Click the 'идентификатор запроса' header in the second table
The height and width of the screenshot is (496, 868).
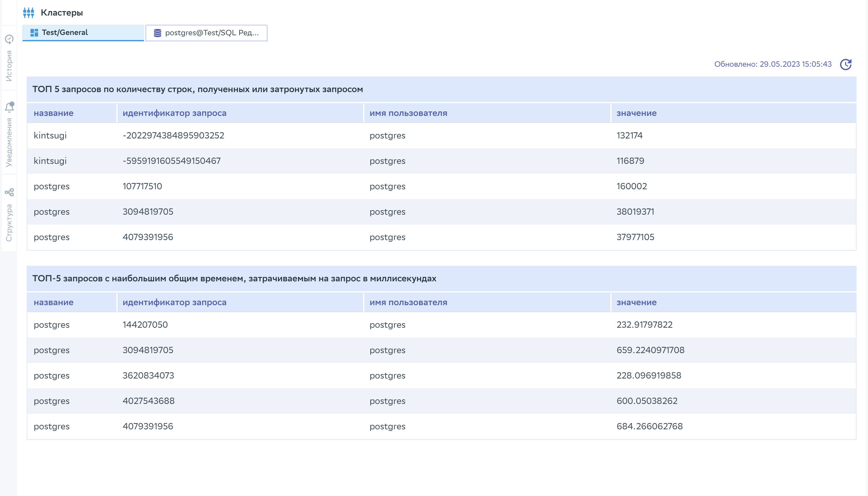tap(174, 302)
